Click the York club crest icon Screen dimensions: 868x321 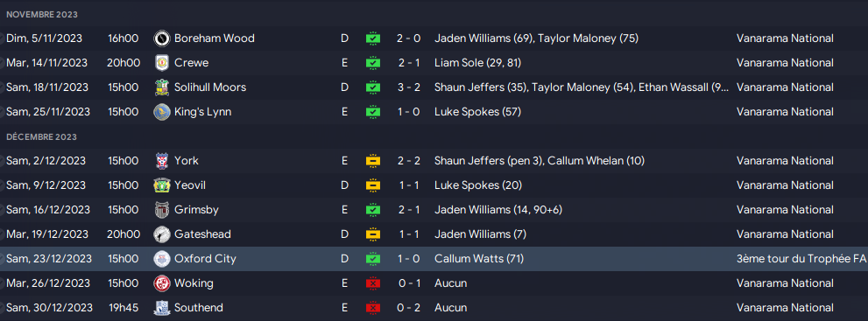[162, 161]
